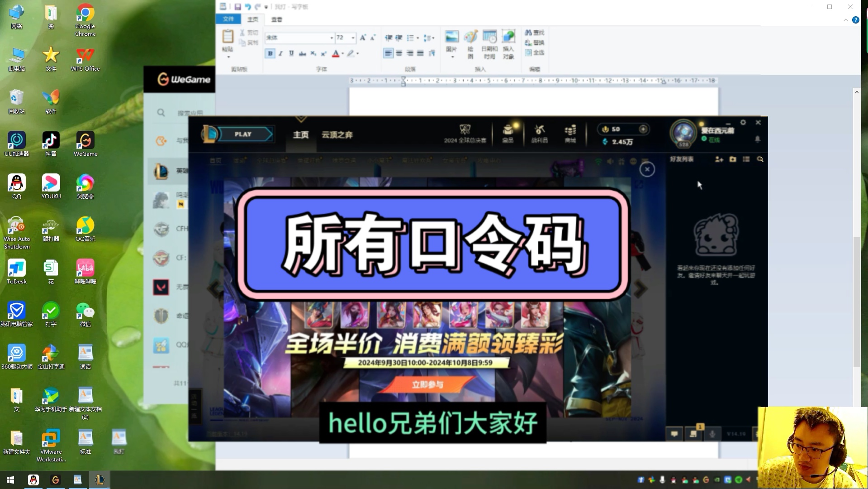Screen dimensions: 868x489
Task: Click the 立即参与 promotion button
Action: (427, 384)
